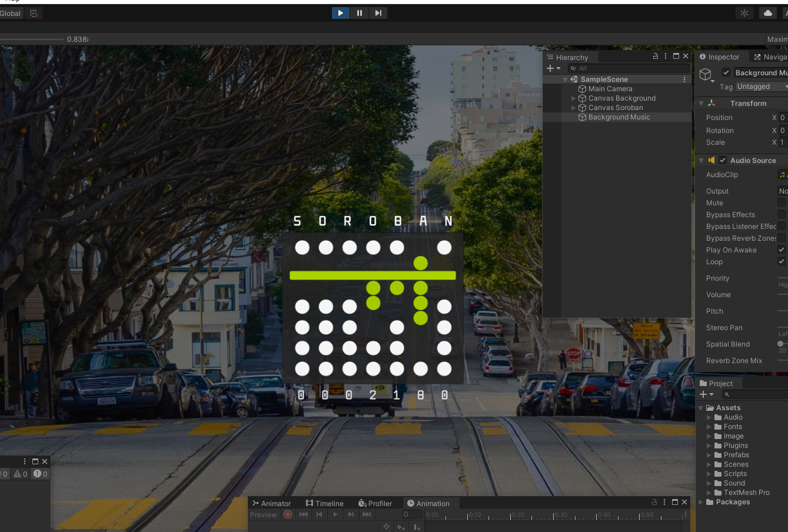Image resolution: width=788 pixels, height=532 pixels.
Task: Click the Animation Preview button
Action: pos(263,514)
